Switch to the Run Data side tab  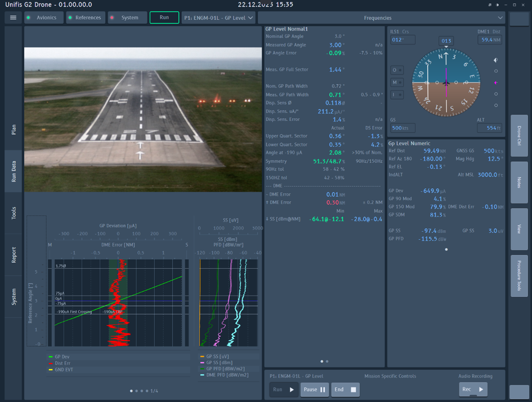[x=14, y=171]
